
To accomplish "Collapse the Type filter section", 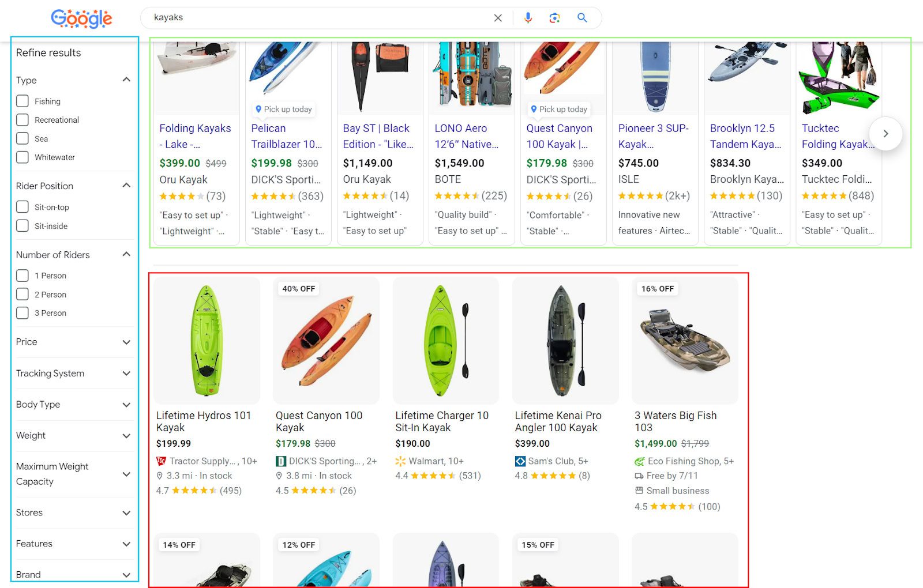I will pyautogui.click(x=126, y=80).
